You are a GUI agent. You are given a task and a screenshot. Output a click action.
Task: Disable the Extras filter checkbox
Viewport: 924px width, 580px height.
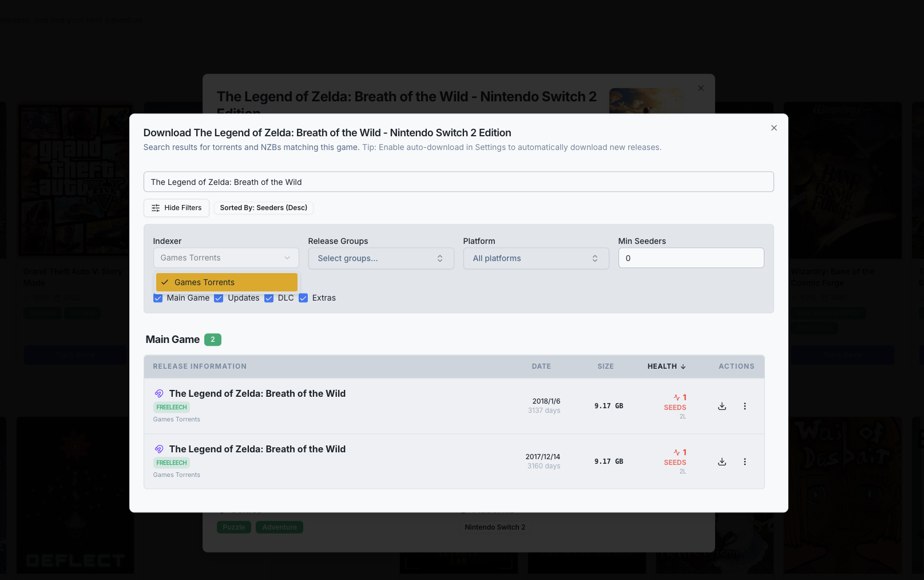click(x=303, y=298)
